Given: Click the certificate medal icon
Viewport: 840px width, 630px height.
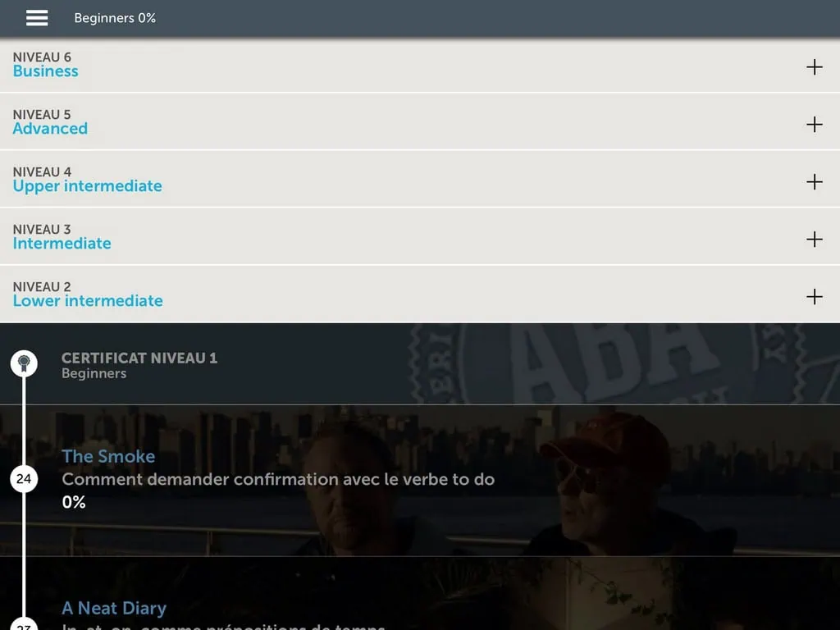Looking at the screenshot, I should click(x=24, y=363).
